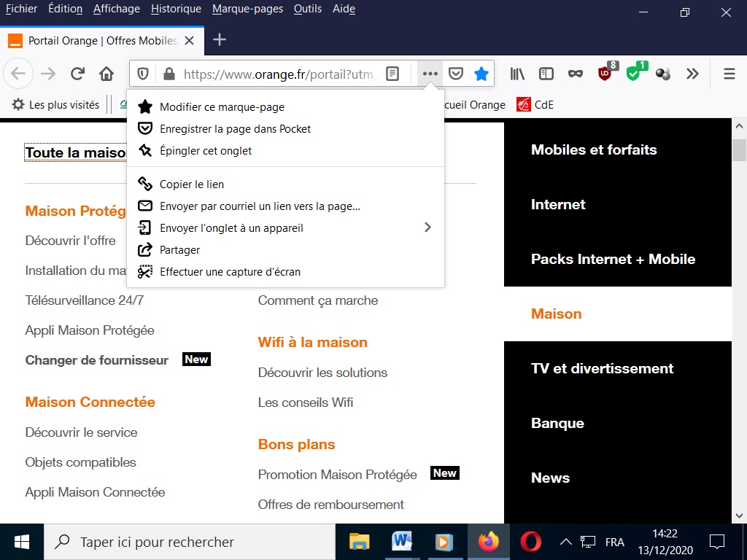Select the Portail Orange tab
Screen dimensions: 747x560
click(x=102, y=41)
